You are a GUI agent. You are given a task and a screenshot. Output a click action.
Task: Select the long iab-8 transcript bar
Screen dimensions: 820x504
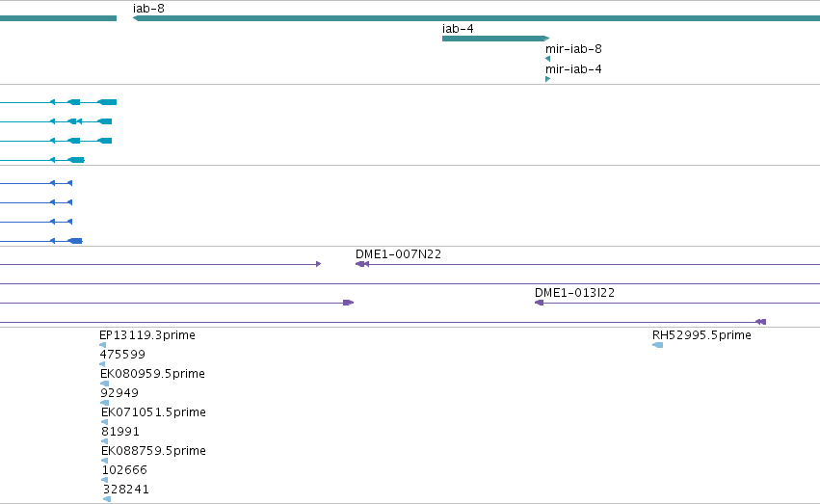tap(476, 18)
